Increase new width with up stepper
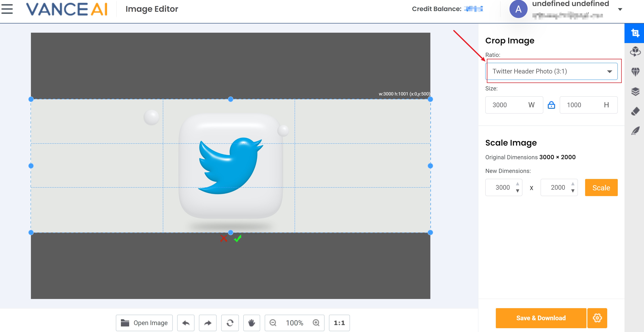 click(518, 184)
